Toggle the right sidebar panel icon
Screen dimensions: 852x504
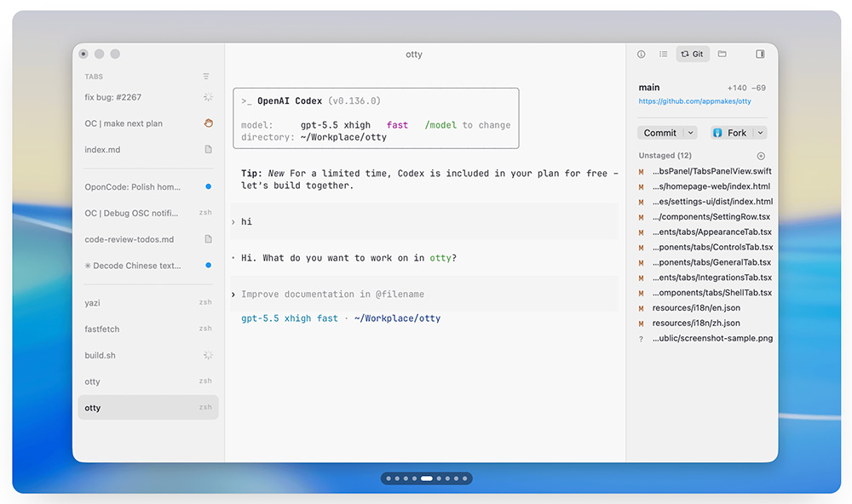point(760,54)
